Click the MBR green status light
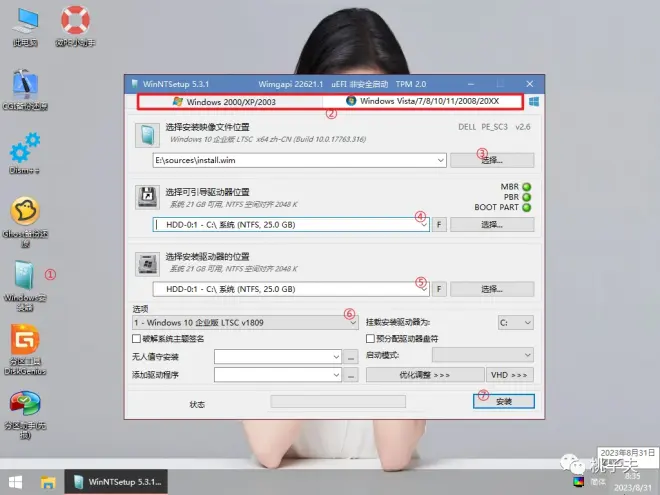Viewport: 660px width, 495px height. click(x=527, y=186)
